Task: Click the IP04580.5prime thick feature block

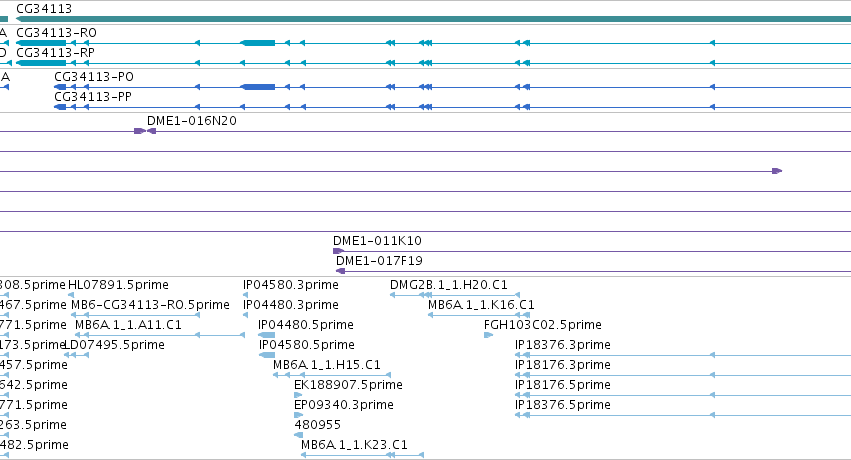Action: (267, 355)
